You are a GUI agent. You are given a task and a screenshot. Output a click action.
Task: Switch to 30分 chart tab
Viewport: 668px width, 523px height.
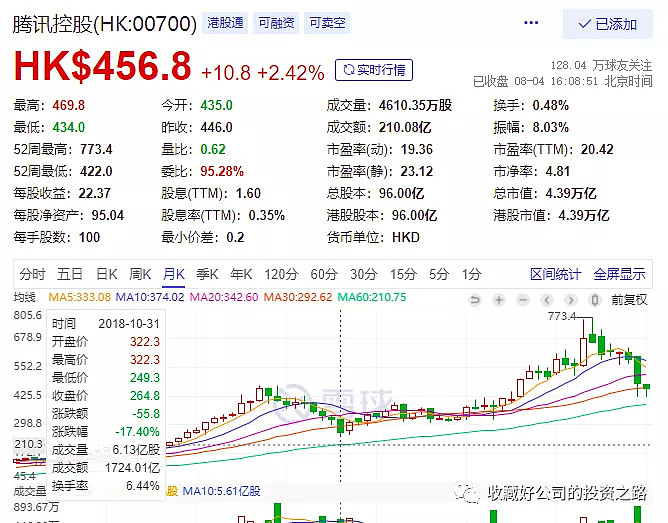click(363, 274)
